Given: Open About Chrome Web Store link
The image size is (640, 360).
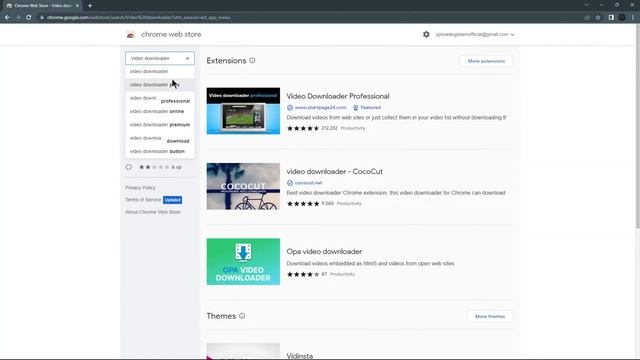Looking at the screenshot, I should pos(153,212).
